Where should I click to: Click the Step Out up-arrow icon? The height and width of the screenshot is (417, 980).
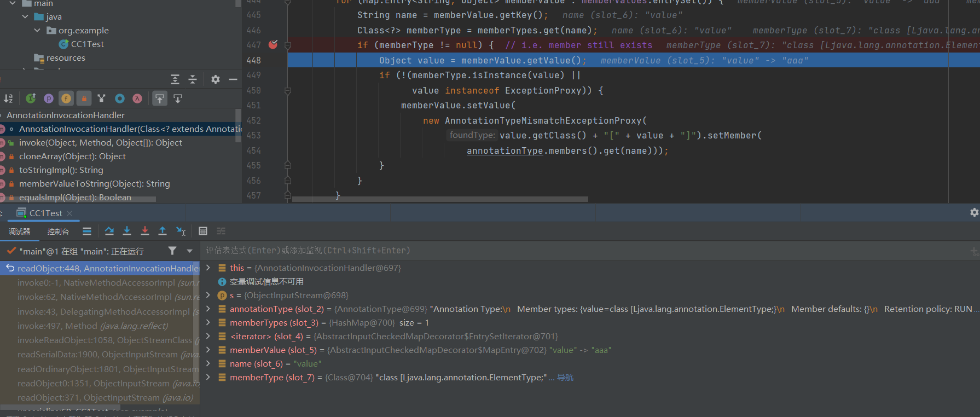[163, 231]
